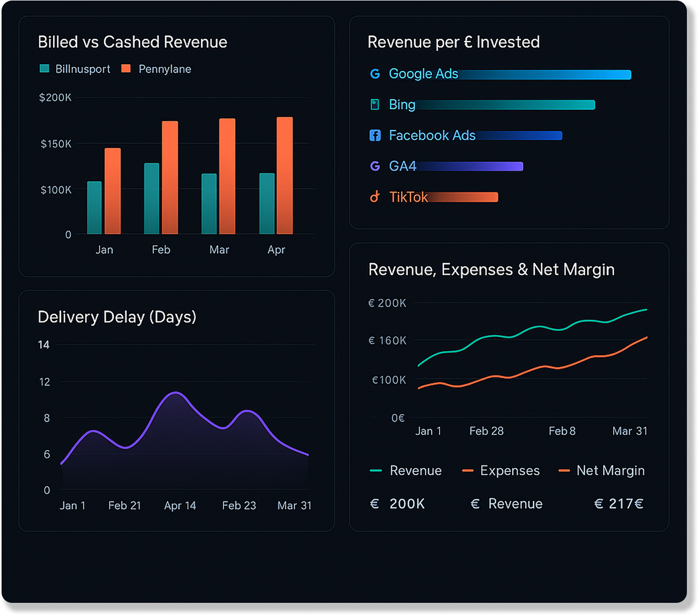Click the GA4 Google icon
Image resolution: width=699 pixels, height=616 pixels.
pyautogui.click(x=375, y=166)
